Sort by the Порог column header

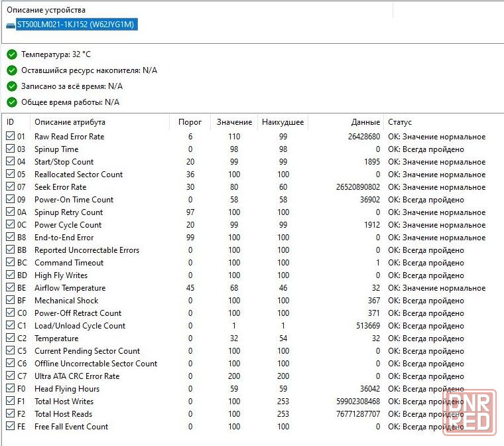click(x=190, y=122)
